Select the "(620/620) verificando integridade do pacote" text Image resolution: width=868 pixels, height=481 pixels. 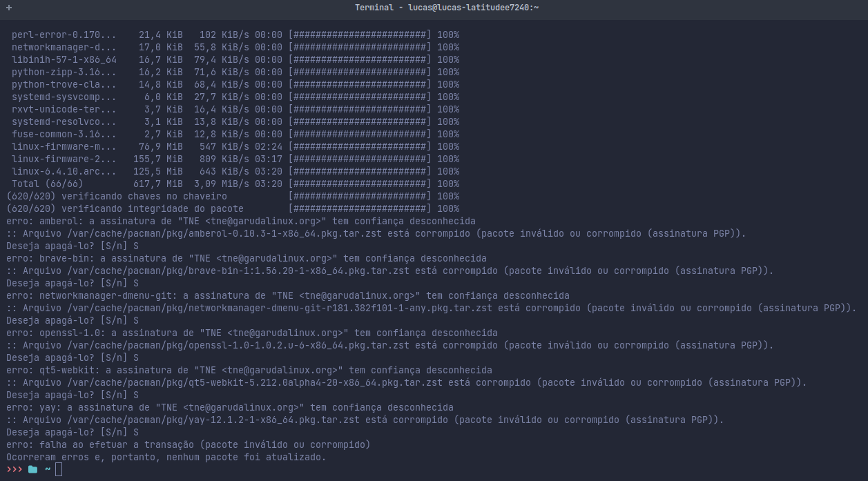[125, 208]
